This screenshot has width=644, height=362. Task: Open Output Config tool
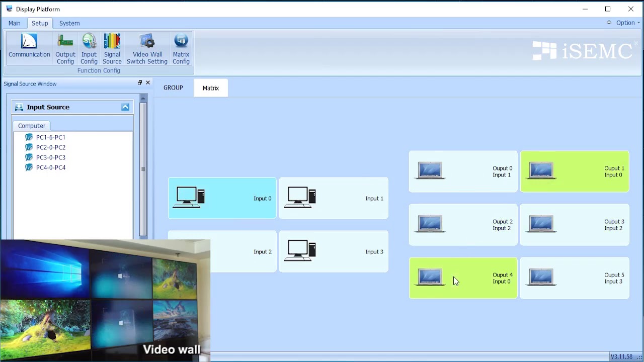(65, 49)
